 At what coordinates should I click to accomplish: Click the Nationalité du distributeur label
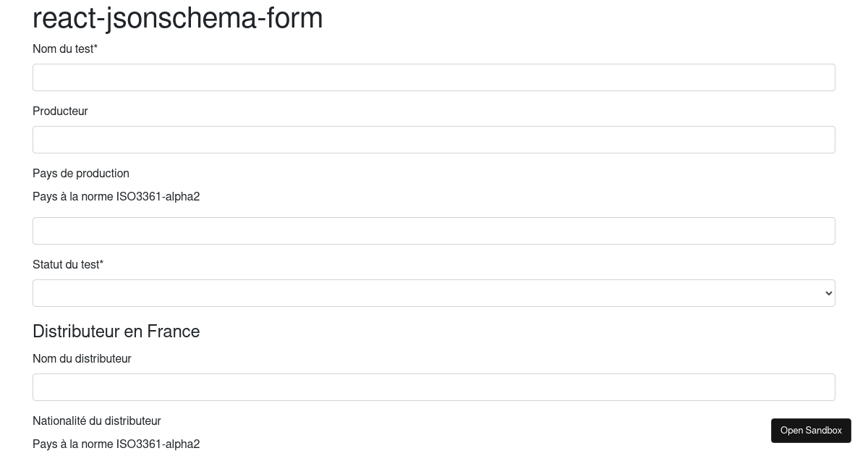coord(97,421)
